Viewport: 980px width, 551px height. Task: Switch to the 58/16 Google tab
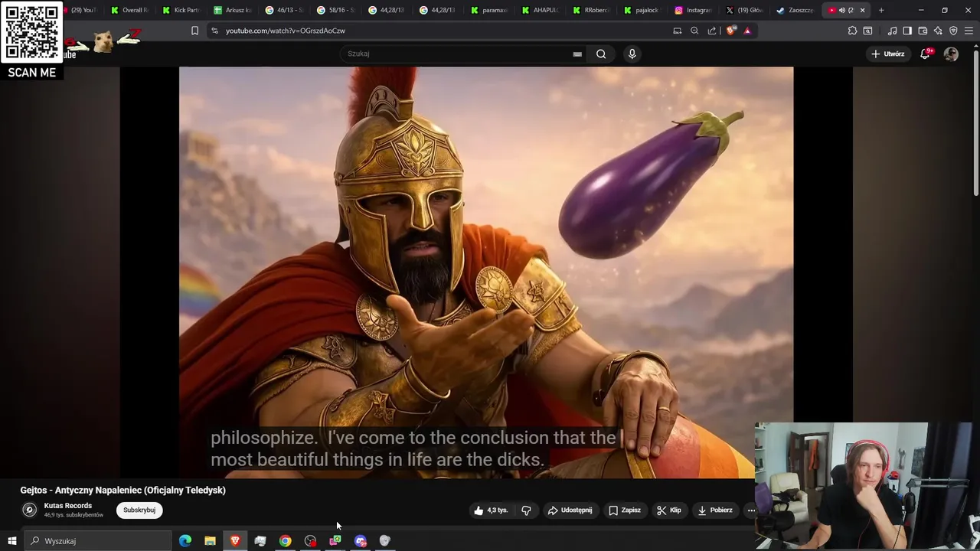click(x=335, y=10)
